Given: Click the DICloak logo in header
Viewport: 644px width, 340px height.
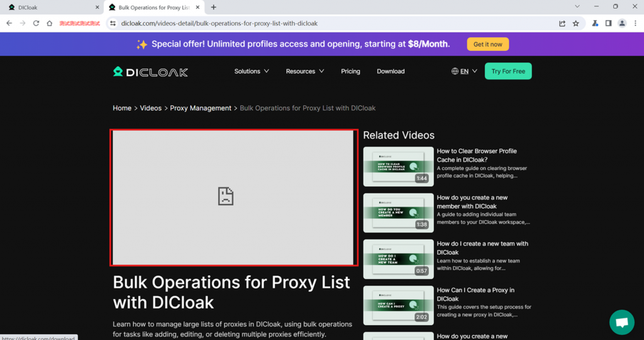Looking at the screenshot, I should pyautogui.click(x=150, y=72).
